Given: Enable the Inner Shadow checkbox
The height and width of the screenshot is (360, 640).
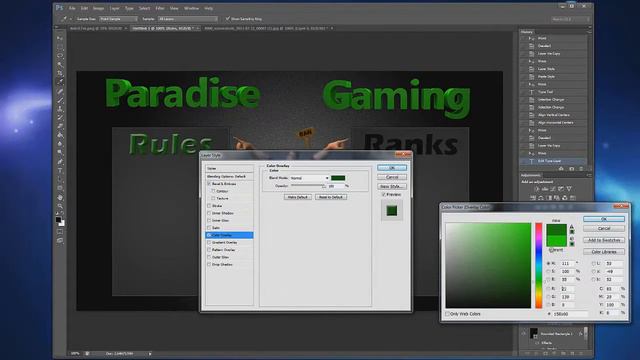Looking at the screenshot, I should tap(209, 213).
